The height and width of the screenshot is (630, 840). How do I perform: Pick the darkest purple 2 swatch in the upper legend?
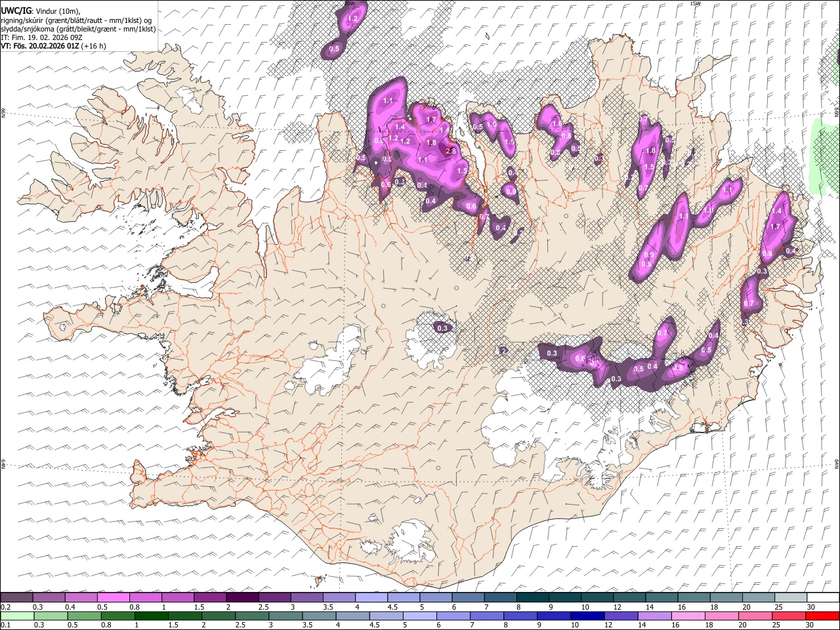[x=242, y=598]
